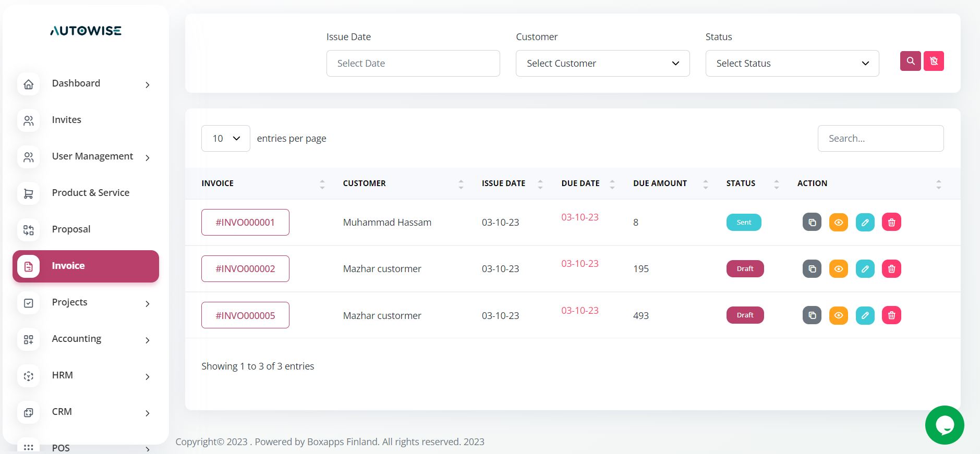This screenshot has width=980, height=454.
Task: Click Draft badge for invoice #INVO000002
Action: pos(745,268)
